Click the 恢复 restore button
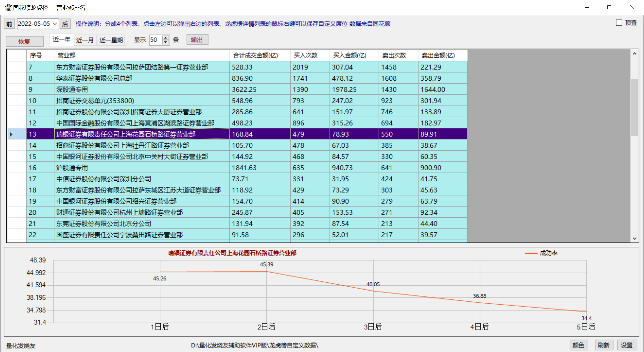The image size is (644, 352). pyautogui.click(x=24, y=41)
